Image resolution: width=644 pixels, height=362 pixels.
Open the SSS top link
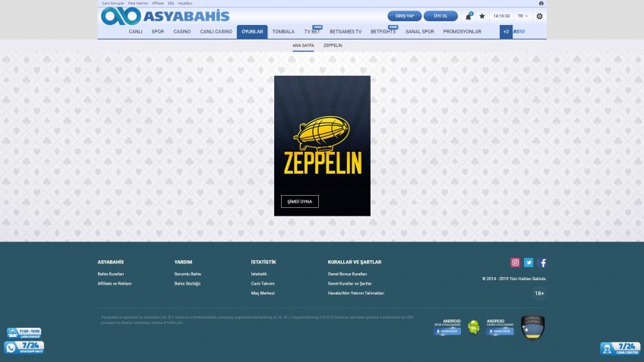[171, 3]
